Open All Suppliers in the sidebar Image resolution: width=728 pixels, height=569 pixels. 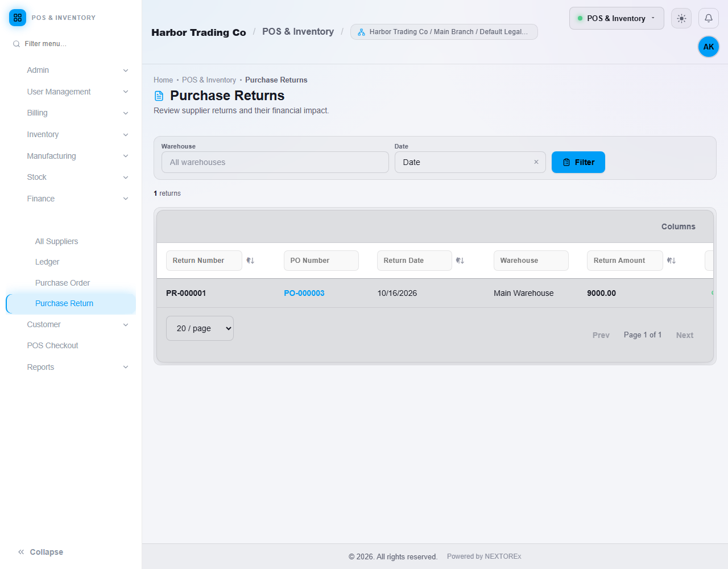[x=56, y=241]
